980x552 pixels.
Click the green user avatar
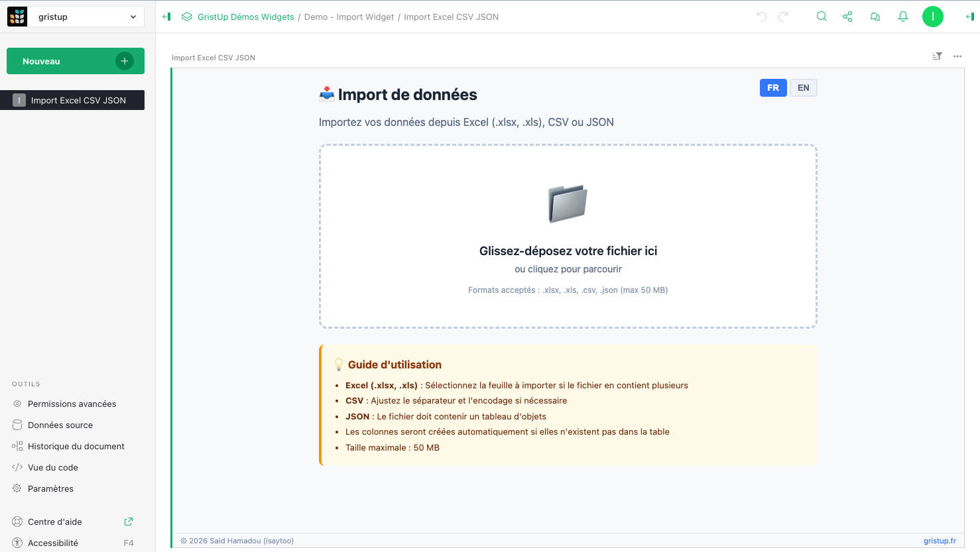[x=932, y=17]
